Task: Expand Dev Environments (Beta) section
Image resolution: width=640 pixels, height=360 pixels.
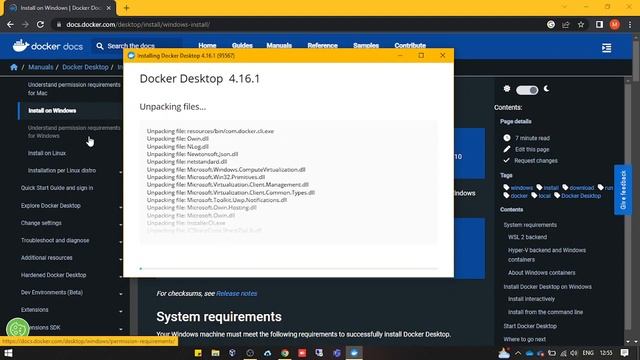Action: click(x=120, y=294)
